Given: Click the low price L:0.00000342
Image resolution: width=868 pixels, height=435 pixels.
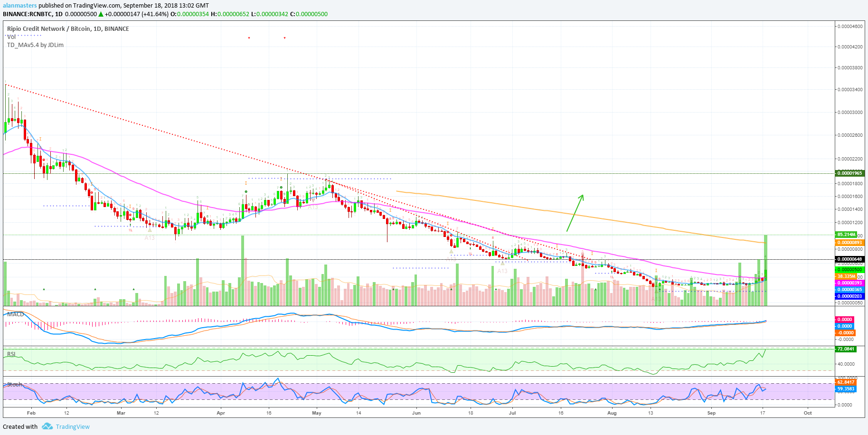Looking at the screenshot, I should 269,14.
